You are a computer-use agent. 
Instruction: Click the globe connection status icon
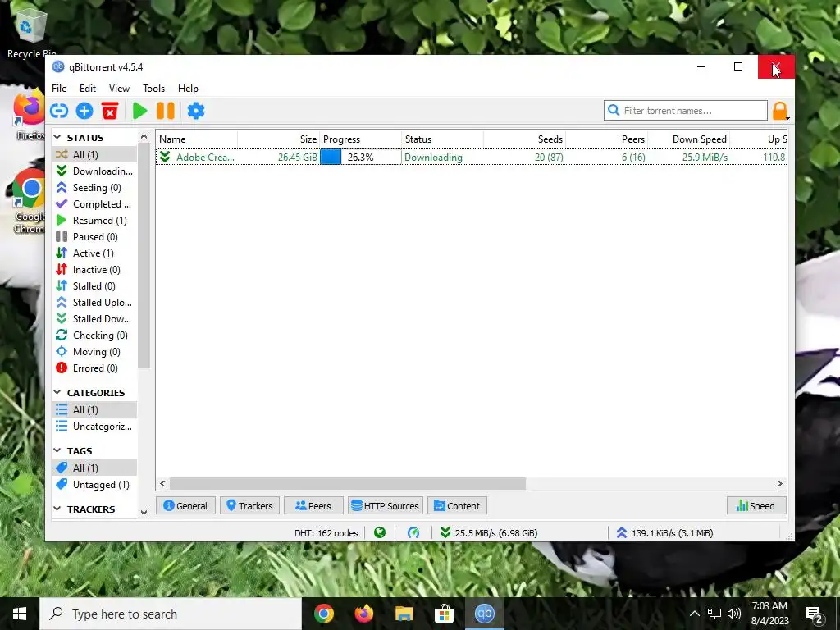[380, 532]
